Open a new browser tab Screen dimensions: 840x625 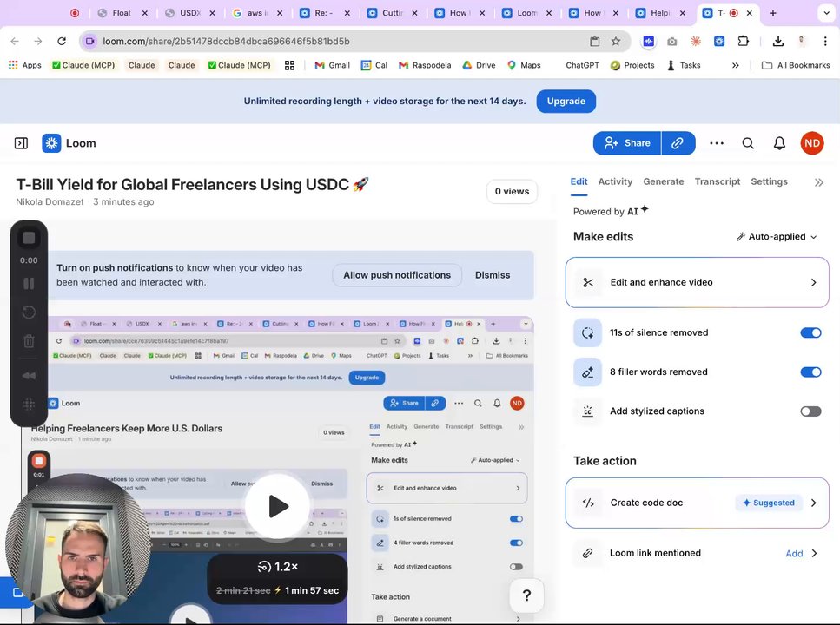click(772, 13)
